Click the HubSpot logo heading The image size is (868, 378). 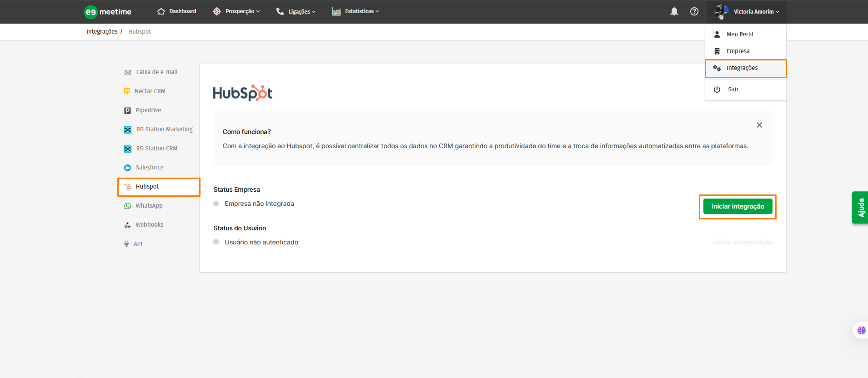point(242,93)
